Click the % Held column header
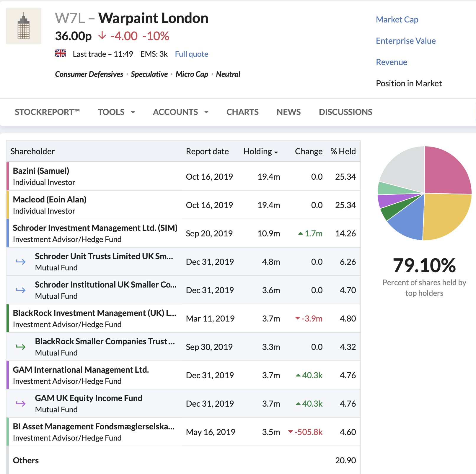This screenshot has width=476, height=474. tap(343, 151)
